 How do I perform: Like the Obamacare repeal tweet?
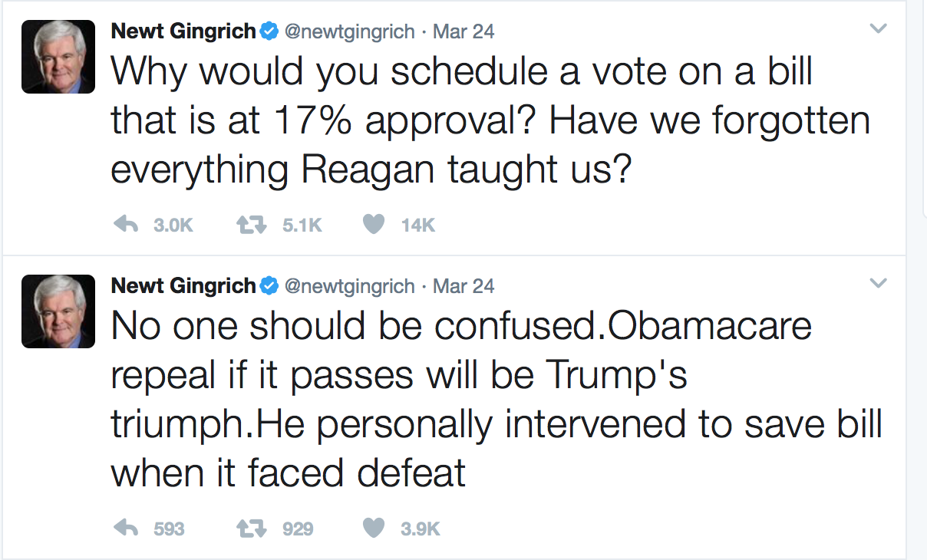pyautogui.click(x=373, y=528)
